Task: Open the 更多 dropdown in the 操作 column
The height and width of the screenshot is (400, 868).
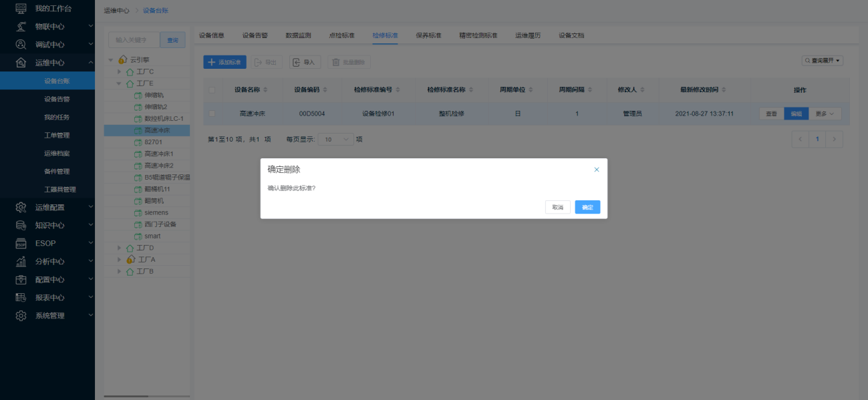Action: pyautogui.click(x=825, y=114)
